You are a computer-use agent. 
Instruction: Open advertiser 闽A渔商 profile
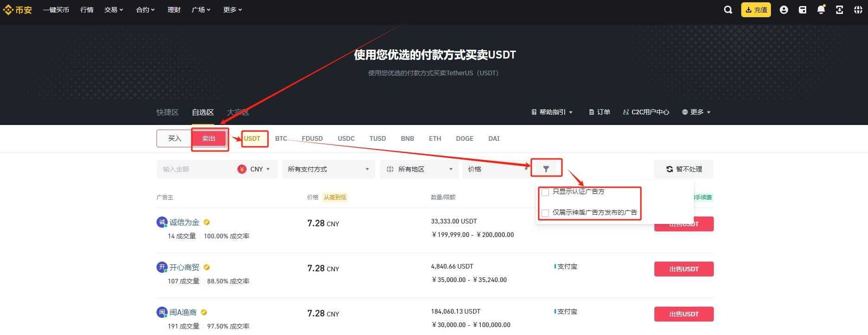(x=183, y=312)
